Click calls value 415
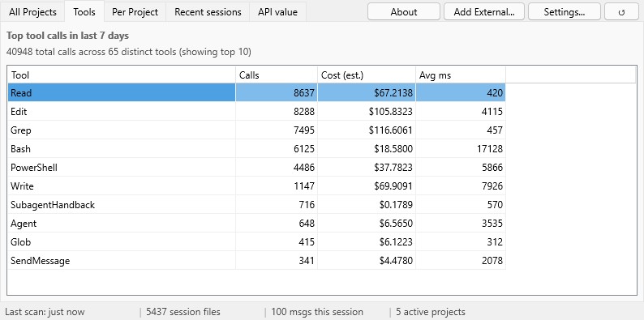Image resolution: width=644 pixels, height=320 pixels. point(307,241)
